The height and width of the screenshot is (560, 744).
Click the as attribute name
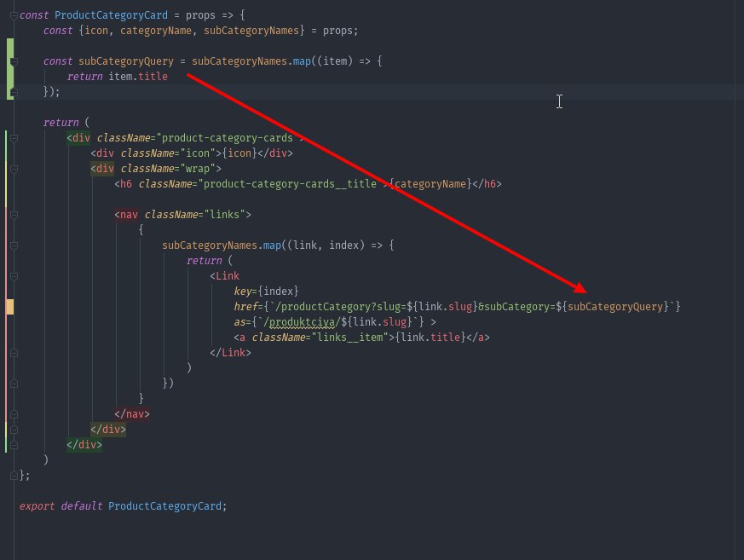(x=239, y=321)
